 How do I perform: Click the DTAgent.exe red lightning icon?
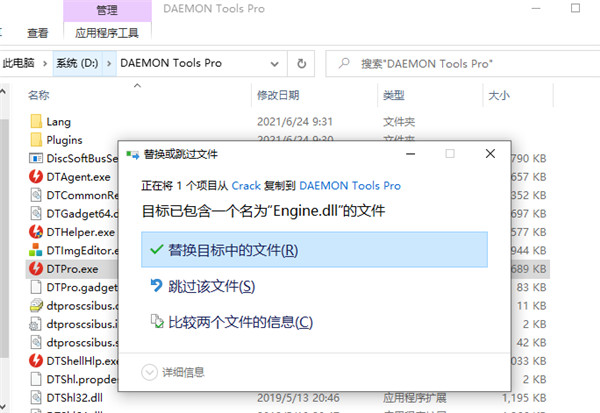(36, 176)
